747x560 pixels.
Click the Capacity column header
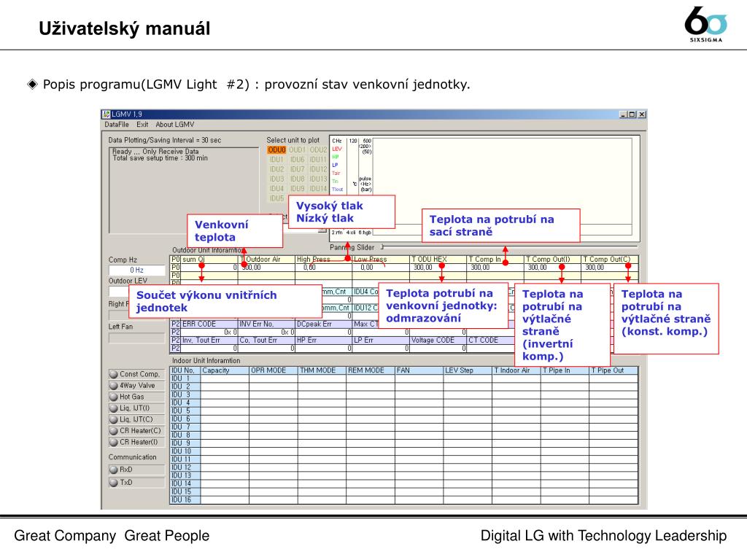pyautogui.click(x=225, y=370)
